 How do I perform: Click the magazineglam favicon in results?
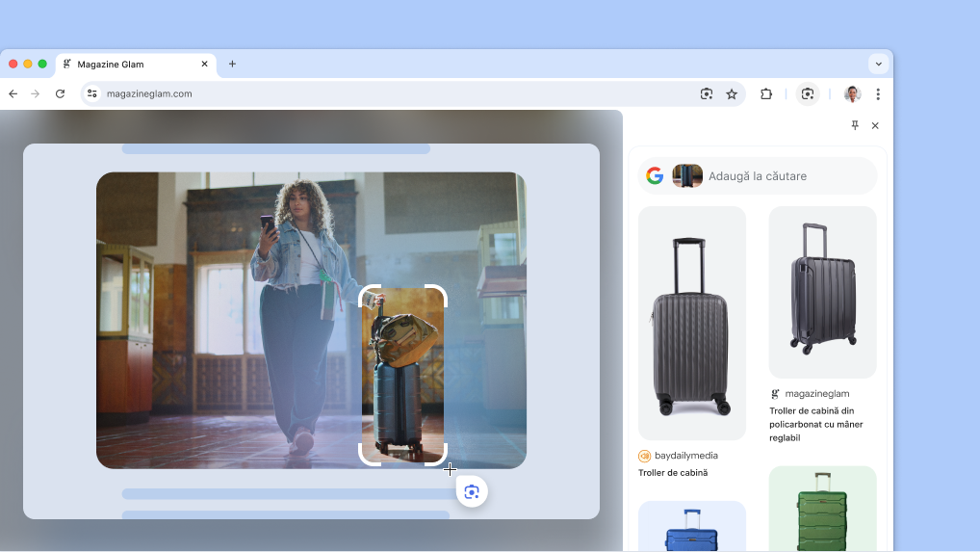[775, 394]
